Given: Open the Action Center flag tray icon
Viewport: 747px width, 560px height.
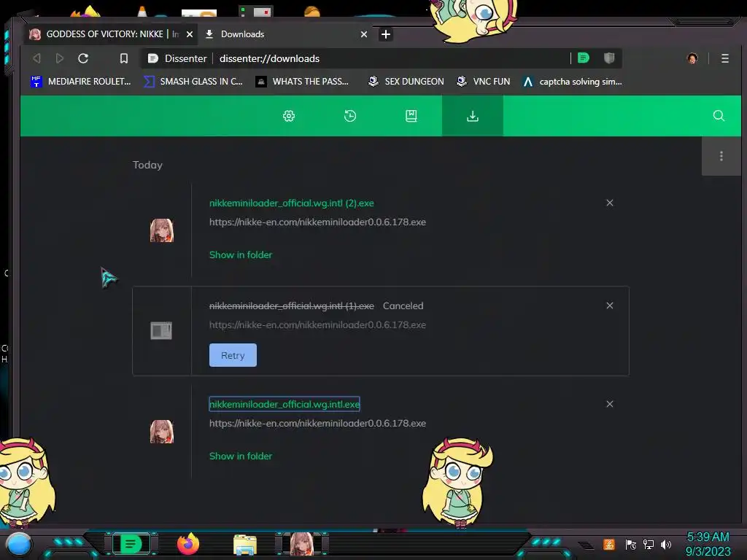Looking at the screenshot, I should (x=631, y=545).
